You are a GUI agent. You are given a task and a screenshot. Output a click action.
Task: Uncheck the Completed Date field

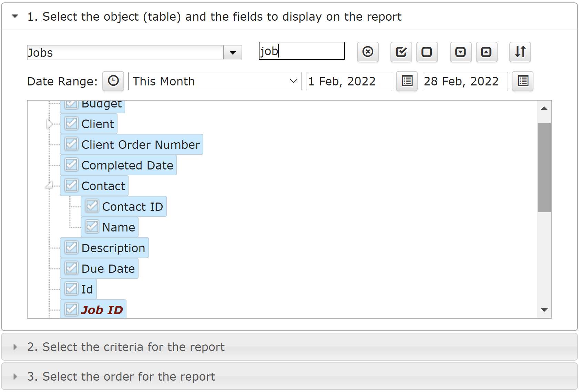click(71, 165)
